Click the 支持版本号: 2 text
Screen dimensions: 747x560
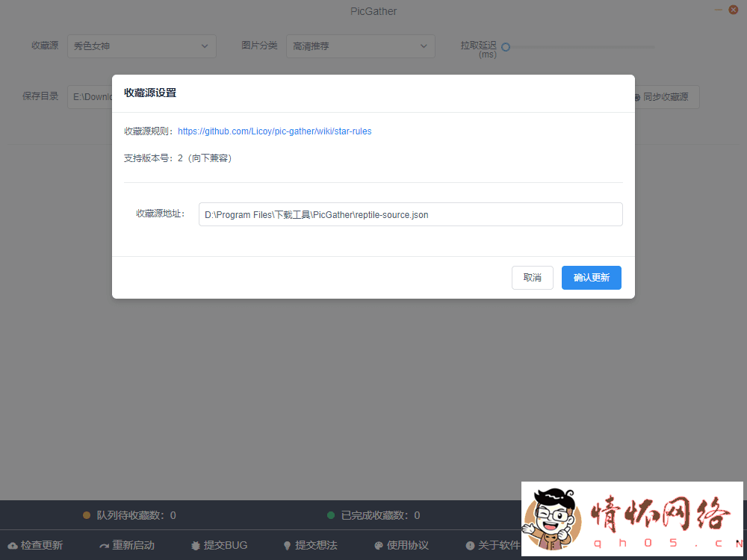pyautogui.click(x=178, y=158)
